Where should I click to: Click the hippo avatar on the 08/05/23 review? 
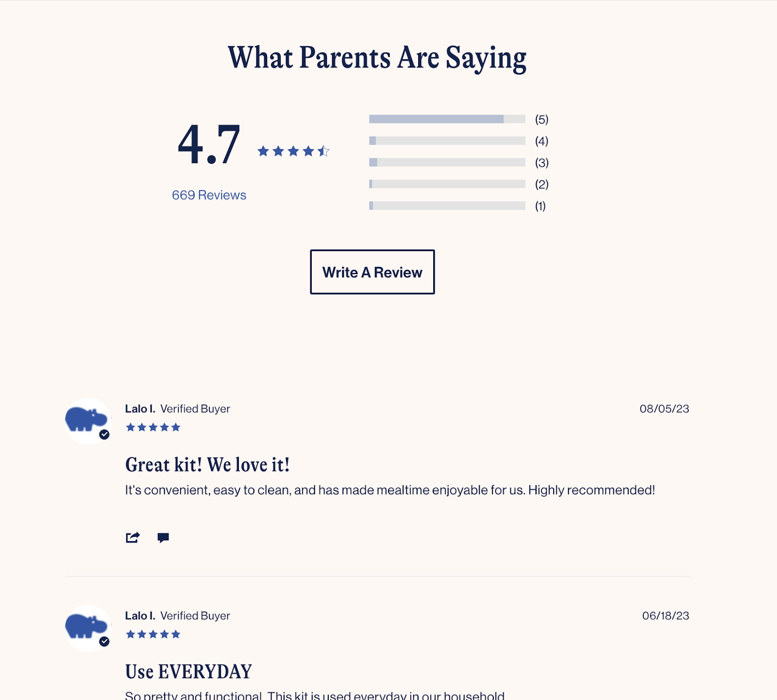click(x=87, y=420)
